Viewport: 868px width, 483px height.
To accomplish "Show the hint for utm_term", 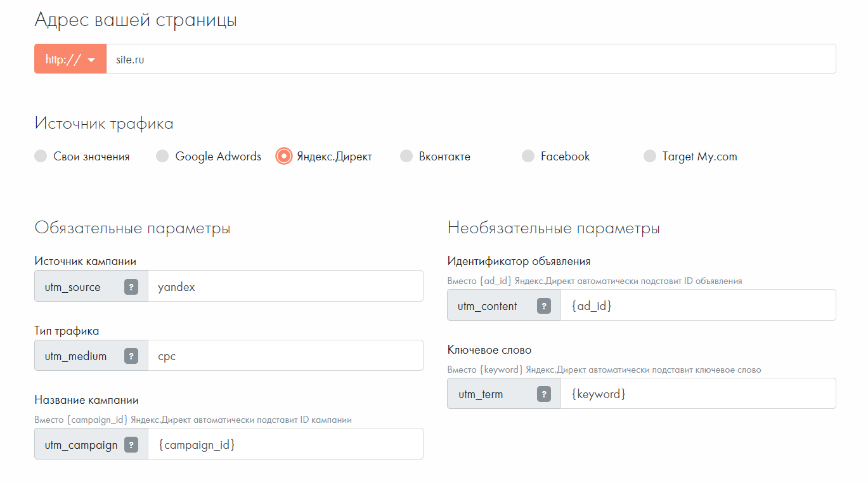I will 544,394.
